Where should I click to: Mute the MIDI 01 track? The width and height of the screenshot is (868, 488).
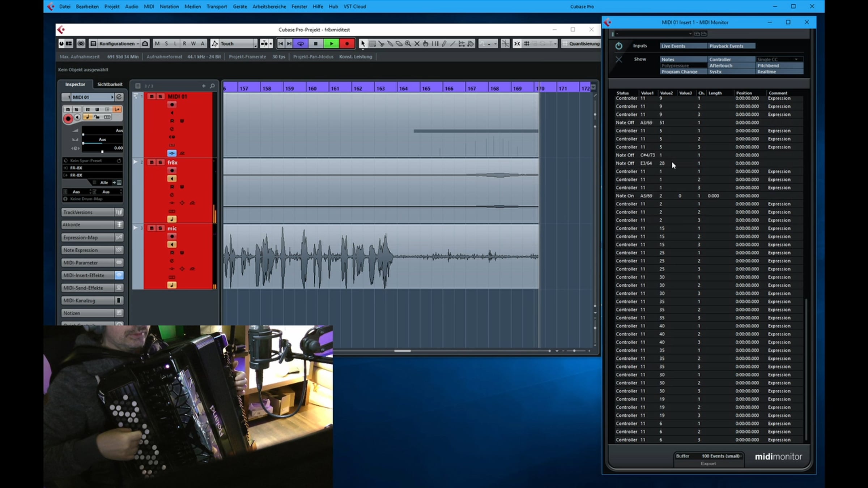152,97
